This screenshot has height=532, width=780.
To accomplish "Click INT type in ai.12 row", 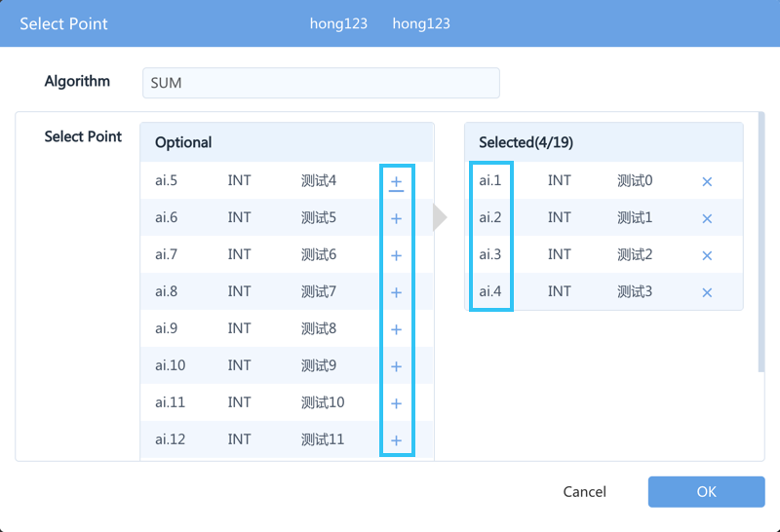I will point(239,439).
